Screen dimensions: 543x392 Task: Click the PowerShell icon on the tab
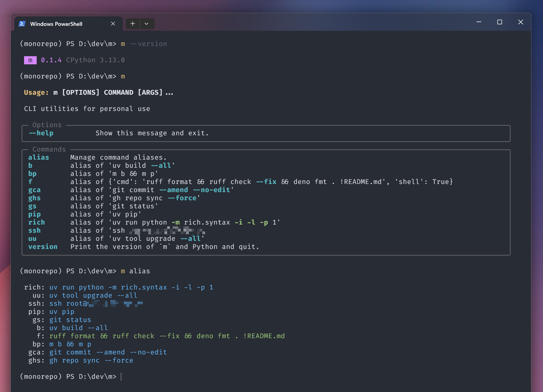(22, 24)
